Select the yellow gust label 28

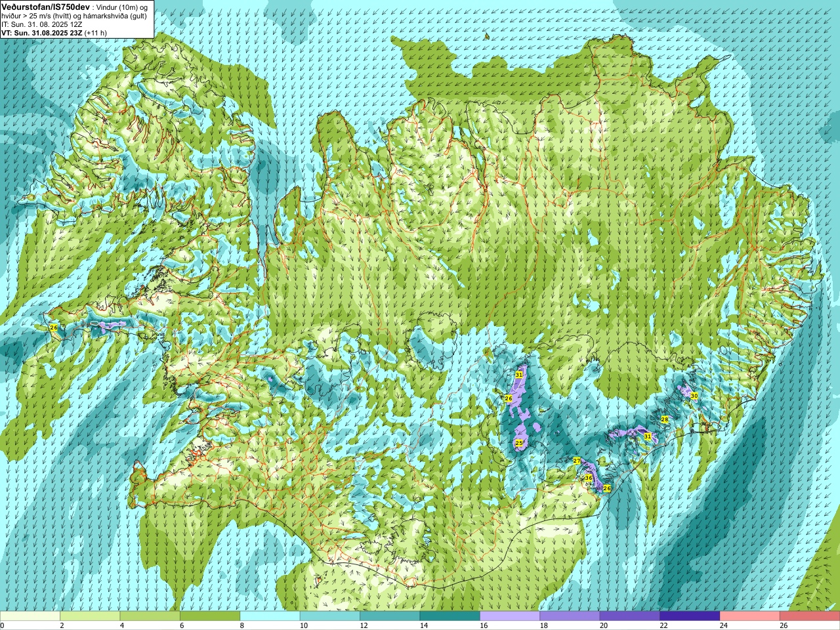pos(664,419)
